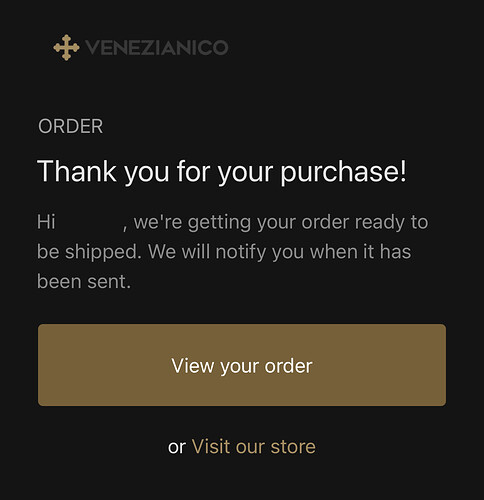Click the word "purchase!" in the heading

coord(343,172)
